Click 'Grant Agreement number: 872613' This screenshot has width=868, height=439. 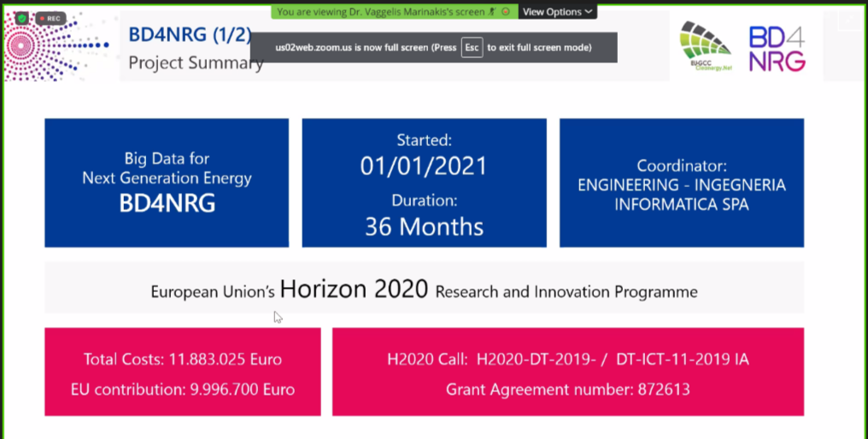[x=568, y=389]
